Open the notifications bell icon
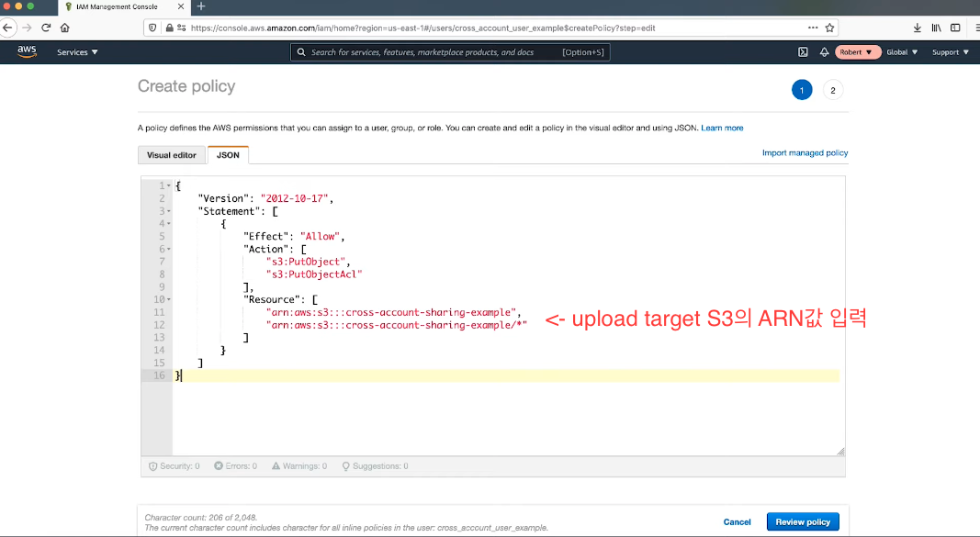 tap(824, 52)
